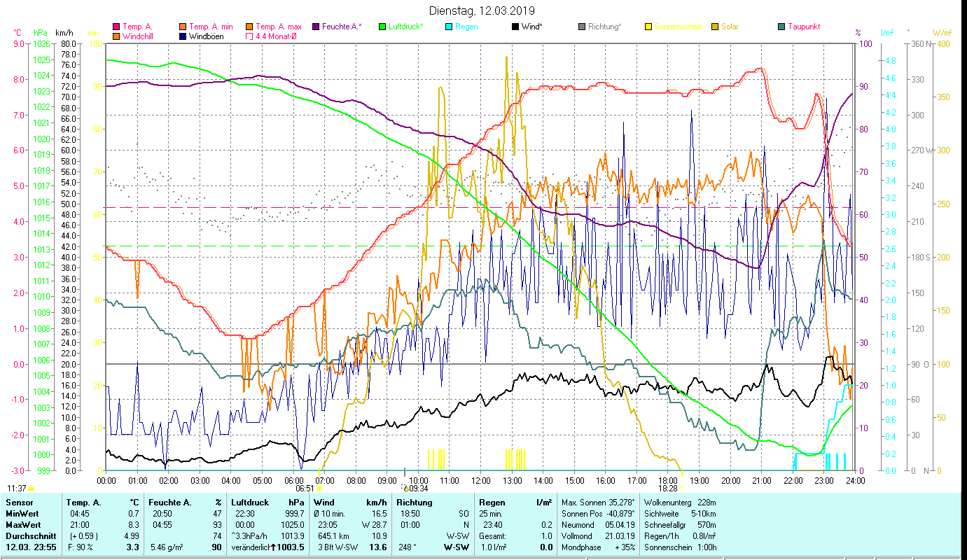Click the sun icon next to 11:37
967x560 pixels.
(x=31, y=489)
